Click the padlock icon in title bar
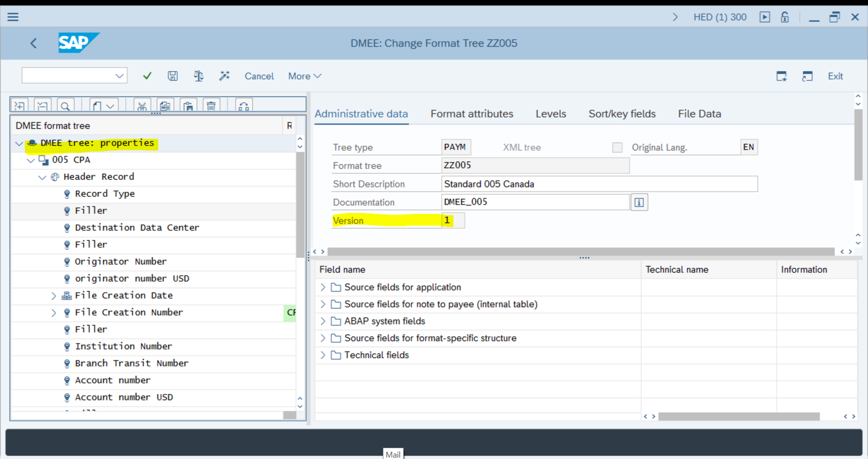This screenshot has width=868, height=459. point(785,17)
